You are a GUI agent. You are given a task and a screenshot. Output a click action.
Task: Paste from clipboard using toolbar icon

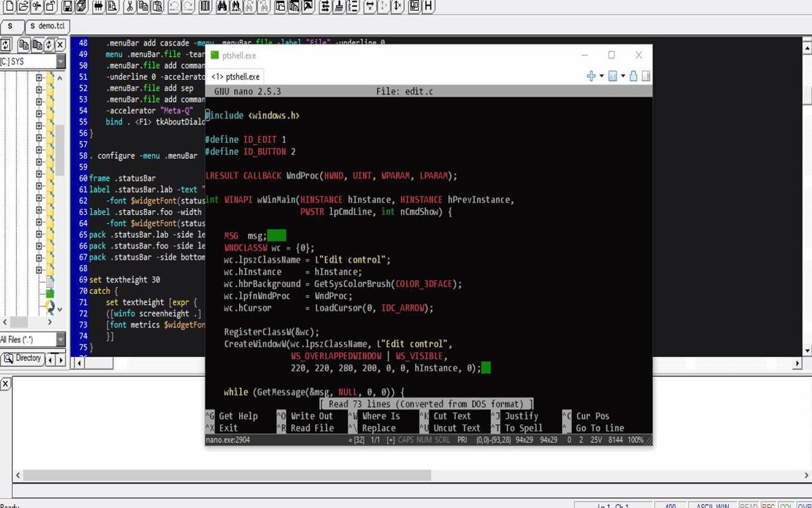pos(157,7)
